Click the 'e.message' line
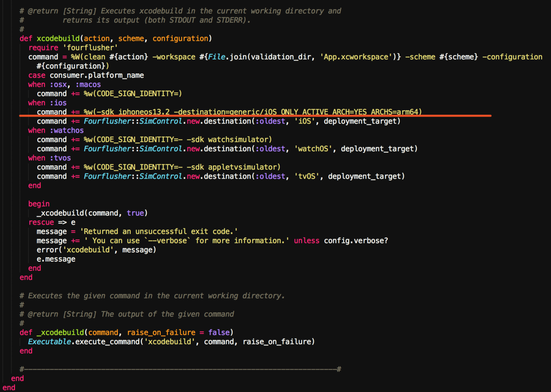The image size is (551, 392). 56,259
